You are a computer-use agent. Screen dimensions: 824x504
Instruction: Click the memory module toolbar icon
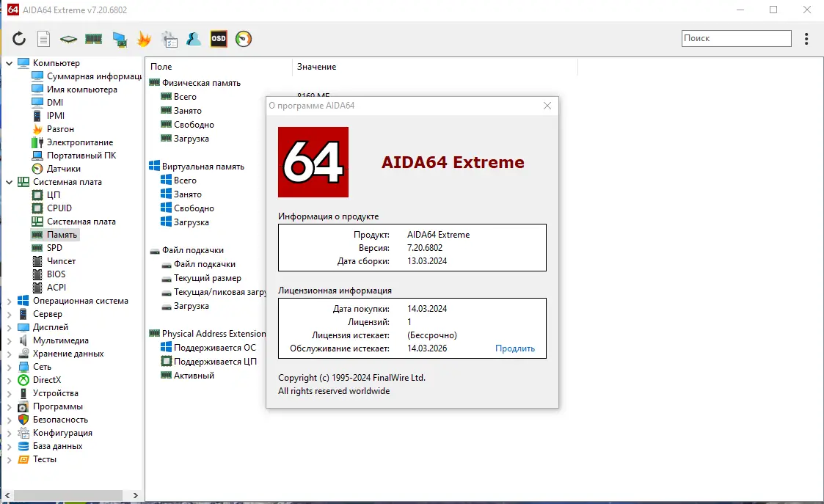pyautogui.click(x=93, y=39)
